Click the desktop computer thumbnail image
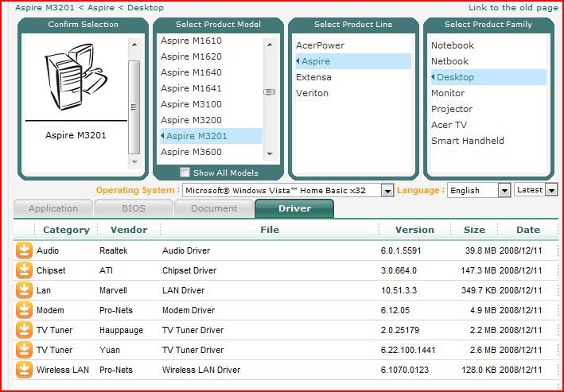Viewport: 564px width, 392px height. (x=76, y=76)
